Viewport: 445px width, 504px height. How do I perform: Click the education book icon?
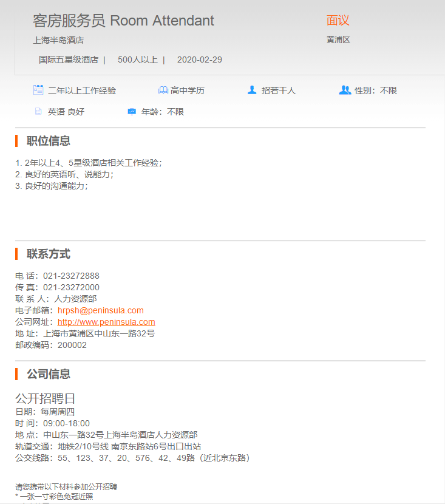click(163, 90)
